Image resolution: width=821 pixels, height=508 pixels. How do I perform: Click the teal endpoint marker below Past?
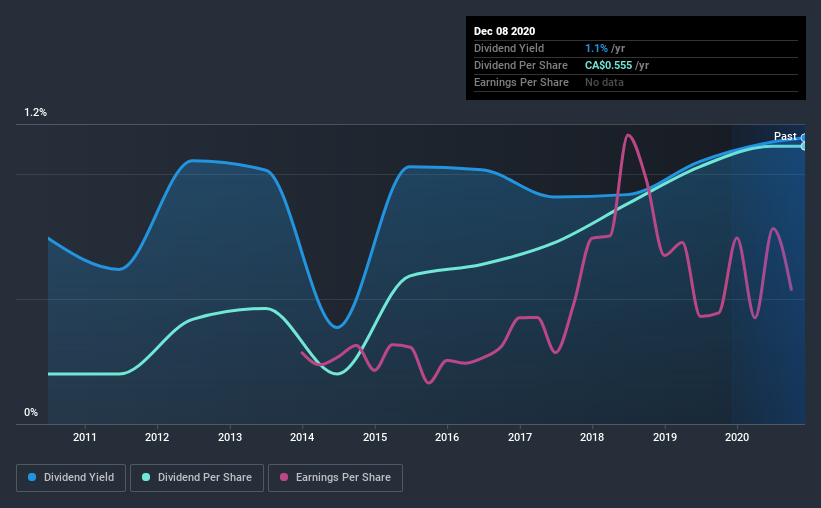[x=803, y=146]
